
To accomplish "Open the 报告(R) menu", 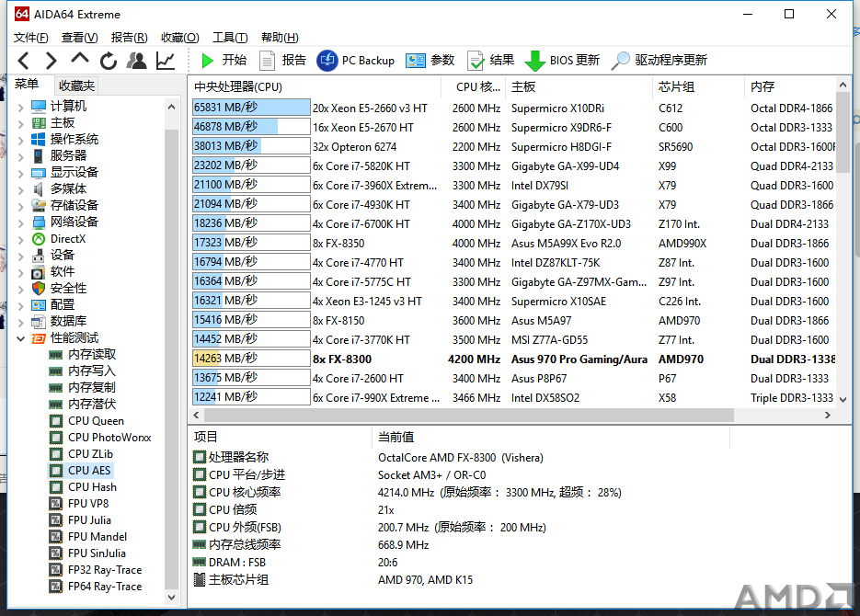I will 130,38.
